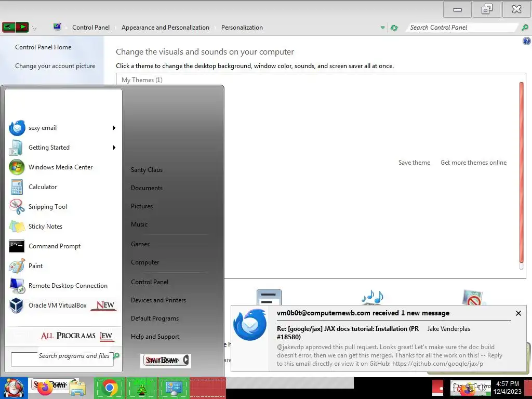This screenshot has height=399, width=532.
Task: Click the taskbar clock showing 4:57 PM
Action: 507,388
